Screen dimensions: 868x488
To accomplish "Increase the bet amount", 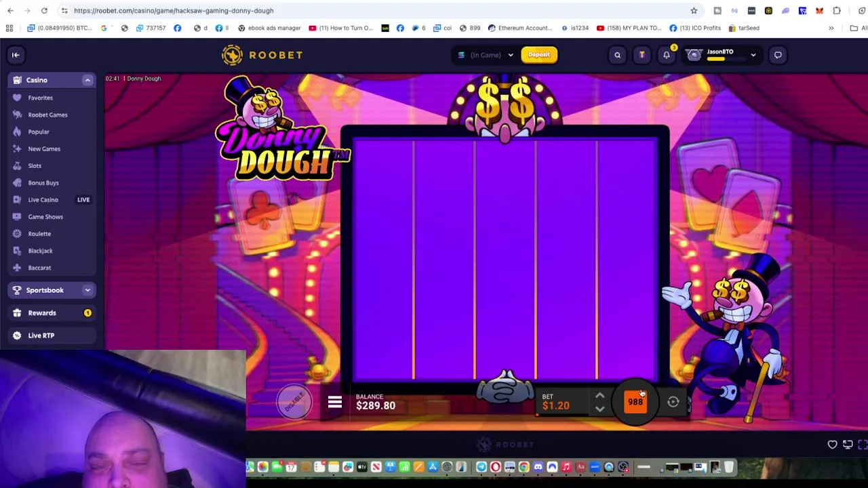I will [599, 396].
